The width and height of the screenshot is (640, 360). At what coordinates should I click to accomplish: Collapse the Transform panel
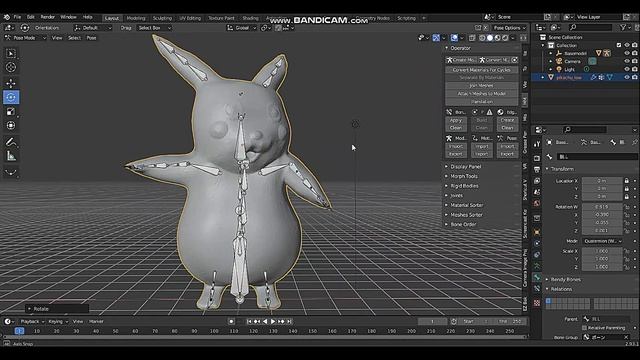pos(562,169)
